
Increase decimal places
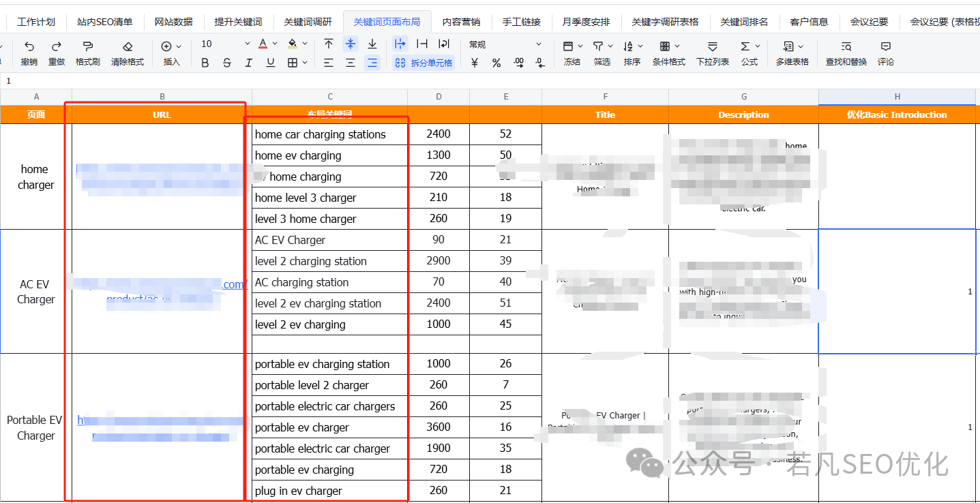click(518, 63)
